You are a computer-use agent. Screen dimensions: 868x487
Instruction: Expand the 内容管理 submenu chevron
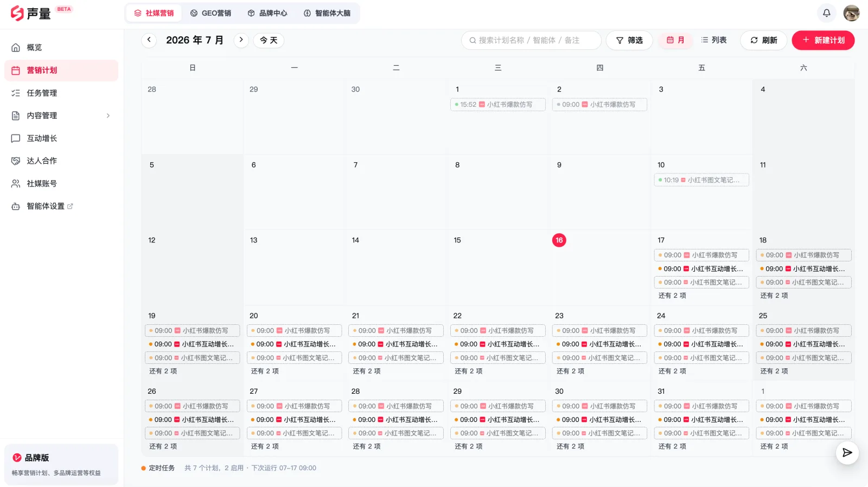tap(108, 116)
